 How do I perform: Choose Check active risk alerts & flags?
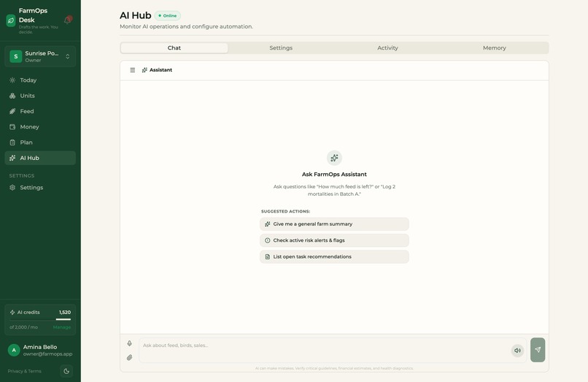pyautogui.click(x=334, y=240)
